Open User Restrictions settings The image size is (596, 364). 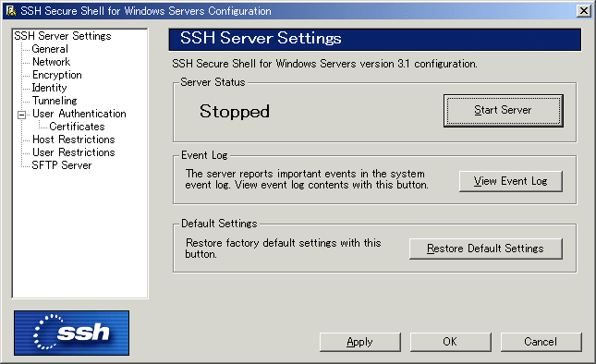(73, 152)
